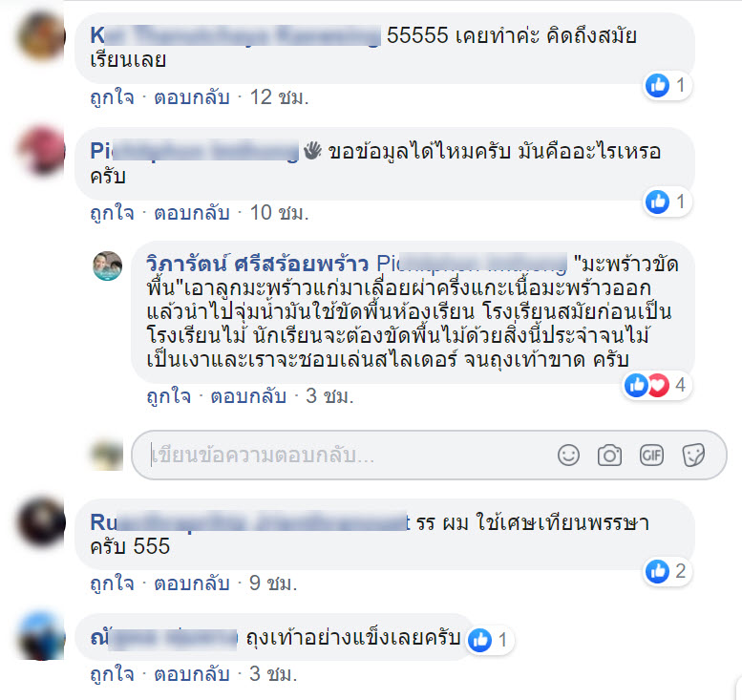The image size is (742, 700).
Task: Open the first commenter's avatar
Action: 41,36
